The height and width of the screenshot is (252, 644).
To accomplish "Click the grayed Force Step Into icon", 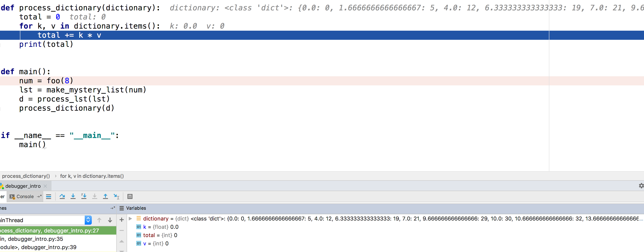I will pyautogui.click(x=94, y=197).
